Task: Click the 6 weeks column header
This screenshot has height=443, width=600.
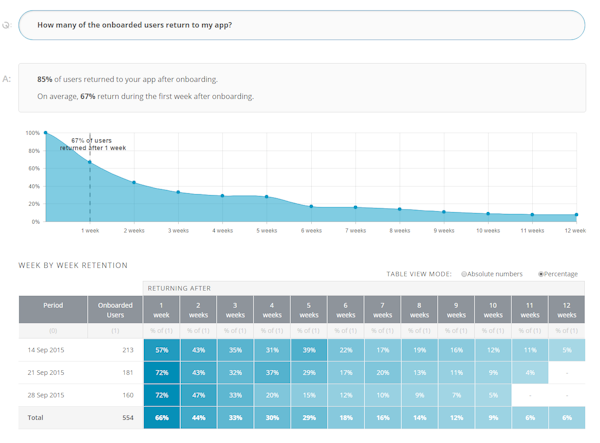Action: tap(346, 309)
